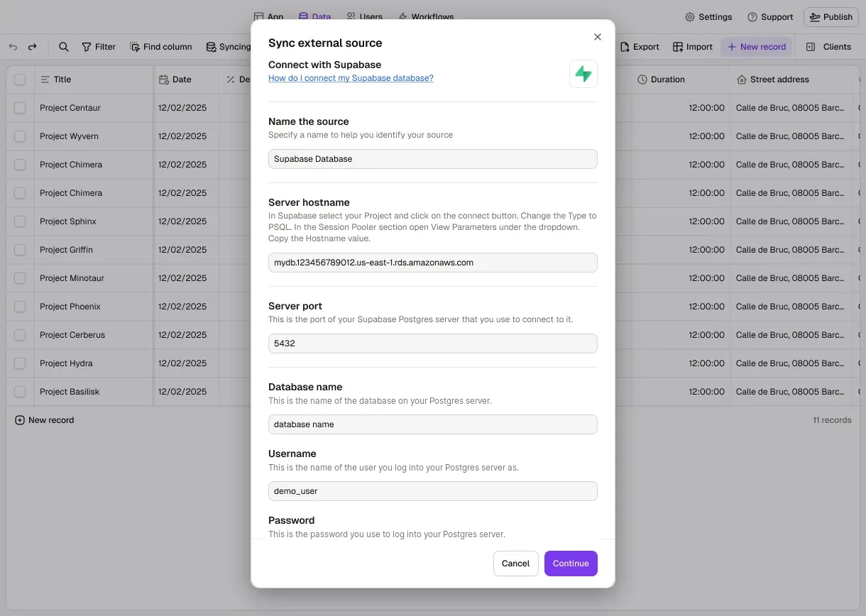
Task: Select the Project Basilisk row checkbox
Action: 20,392
